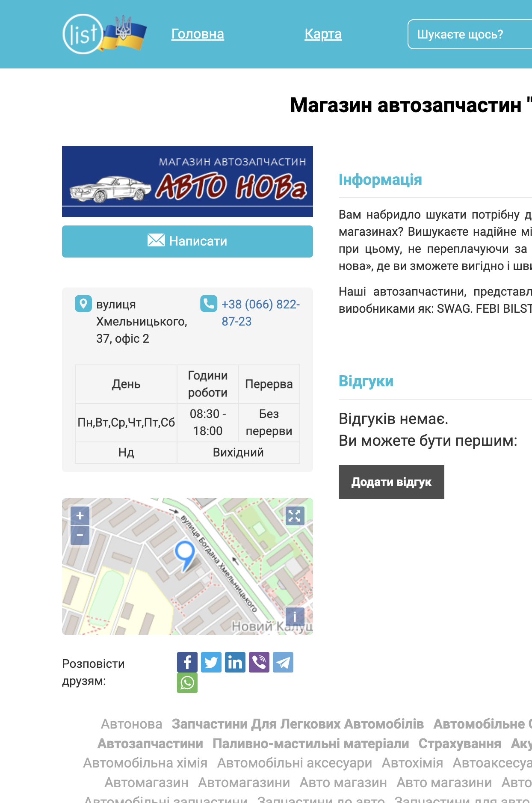Click the Відгуки section heading

[366, 381]
